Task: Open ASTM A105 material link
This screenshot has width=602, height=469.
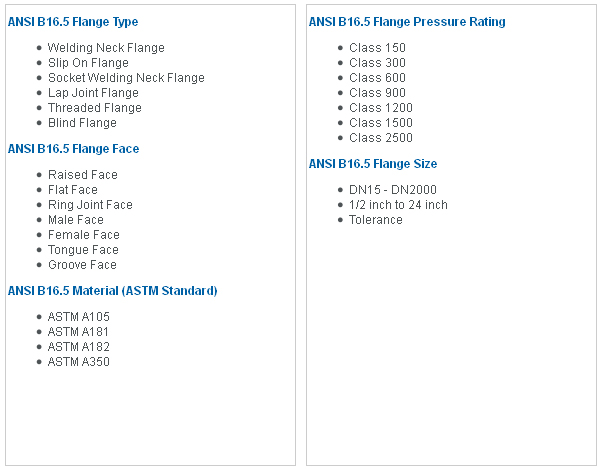Action: point(78,317)
